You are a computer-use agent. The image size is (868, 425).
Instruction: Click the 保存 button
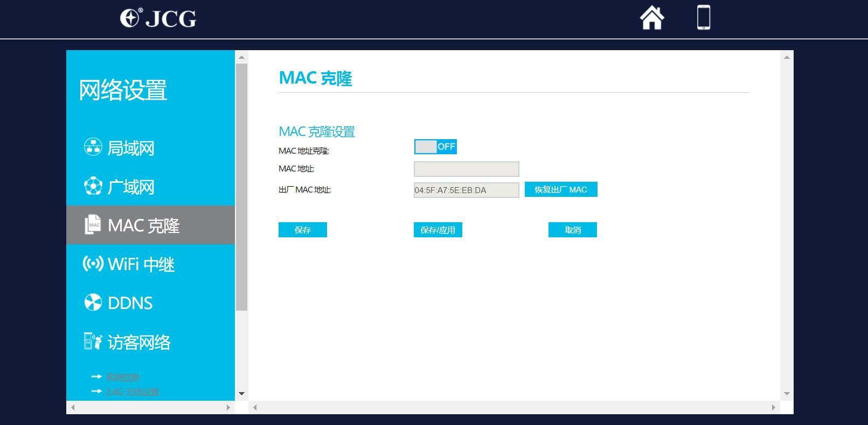303,230
